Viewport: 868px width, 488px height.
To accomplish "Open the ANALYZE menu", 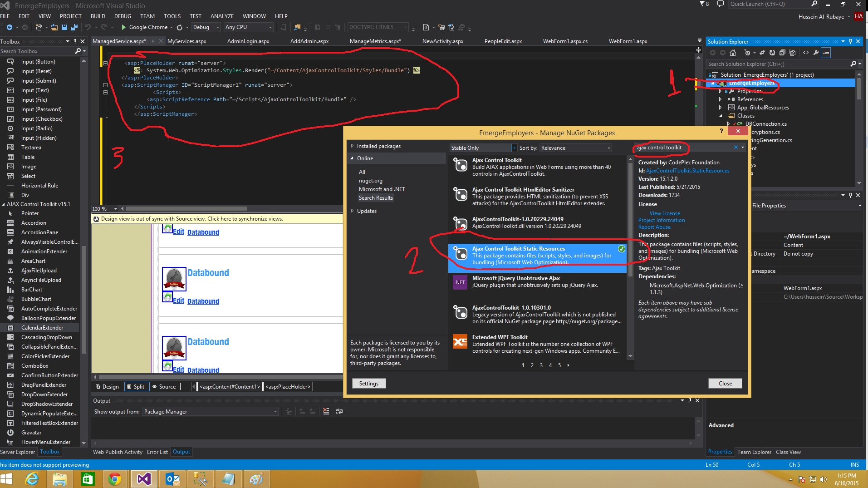I will (x=222, y=16).
